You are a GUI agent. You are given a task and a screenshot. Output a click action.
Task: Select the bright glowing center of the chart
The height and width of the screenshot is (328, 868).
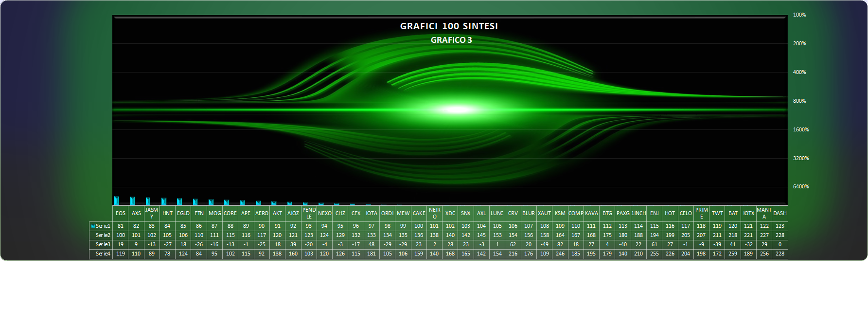point(456,109)
